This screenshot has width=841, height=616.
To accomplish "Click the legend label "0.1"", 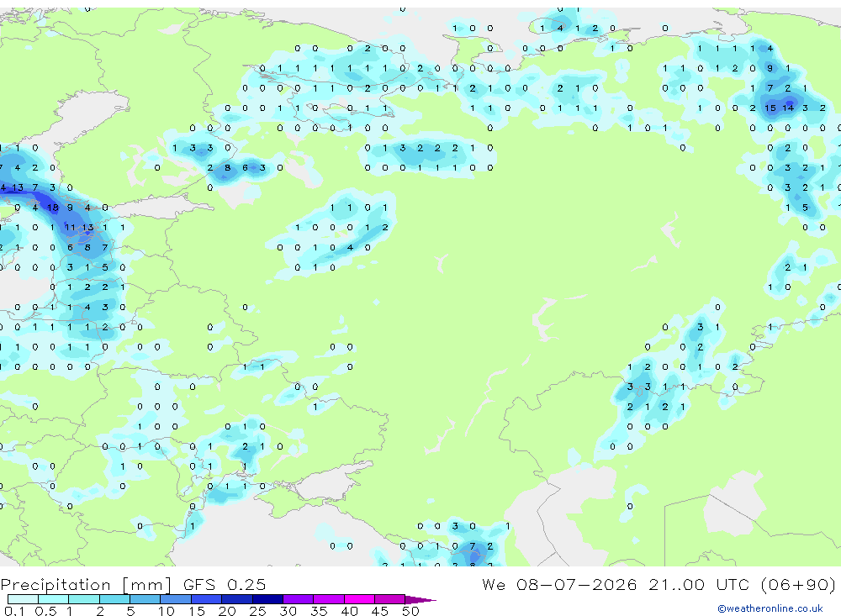I will pyautogui.click(x=14, y=611).
